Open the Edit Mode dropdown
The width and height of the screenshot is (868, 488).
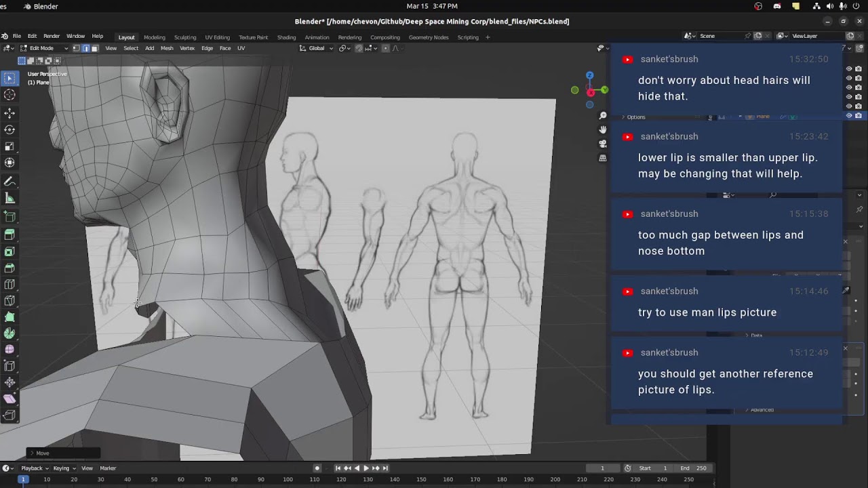(x=44, y=48)
